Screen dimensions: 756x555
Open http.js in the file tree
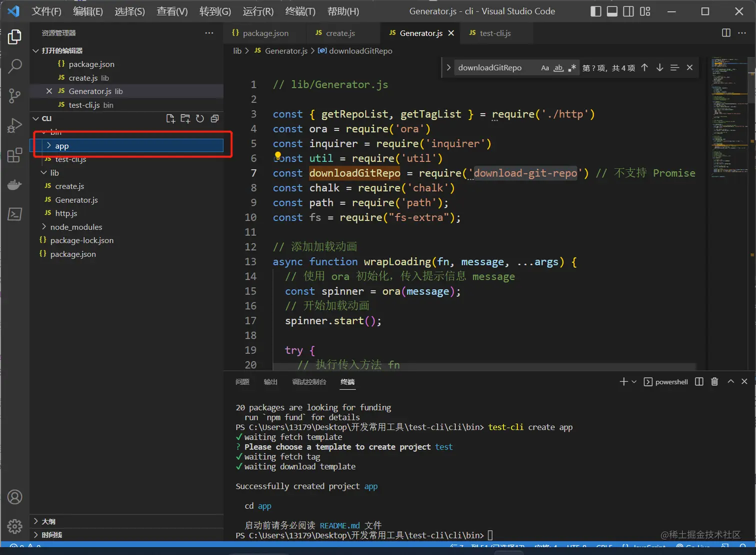pyautogui.click(x=66, y=213)
